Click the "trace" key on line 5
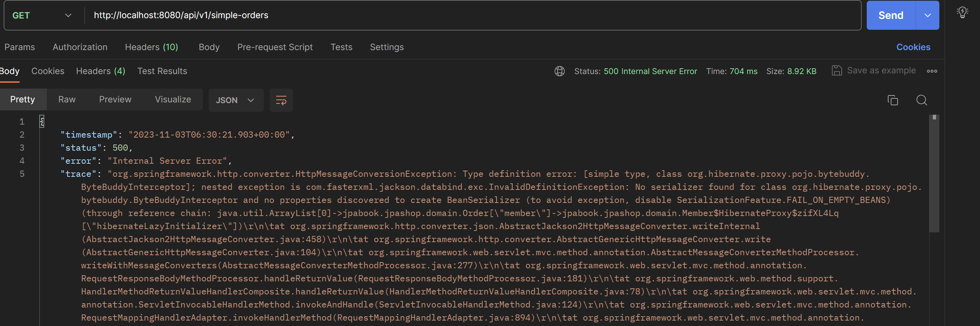The width and height of the screenshot is (980, 326). click(x=78, y=174)
